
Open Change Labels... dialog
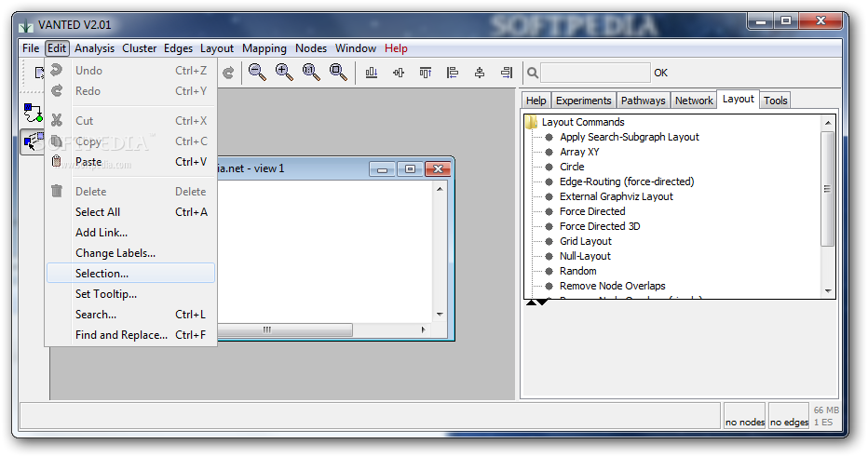click(131, 253)
